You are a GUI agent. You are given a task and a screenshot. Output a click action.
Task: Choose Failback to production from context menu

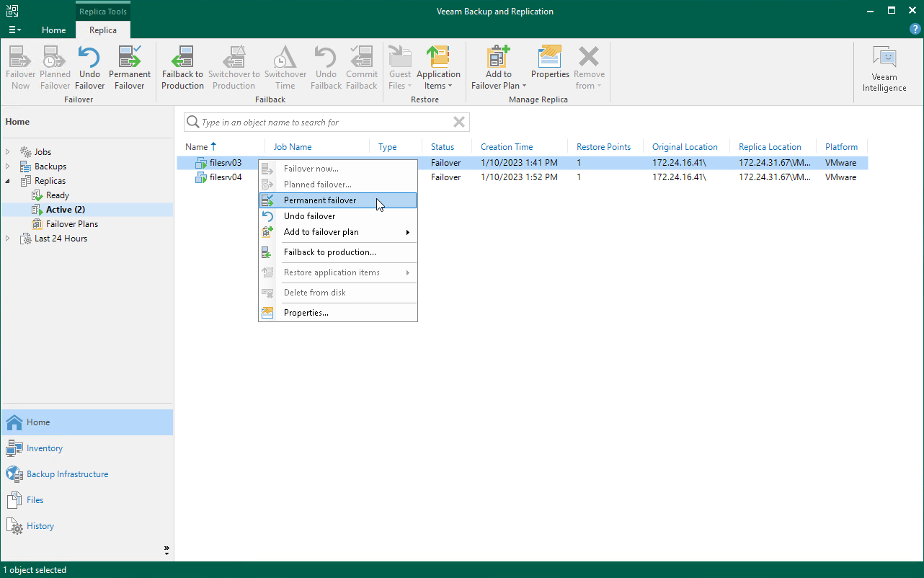tap(338, 252)
